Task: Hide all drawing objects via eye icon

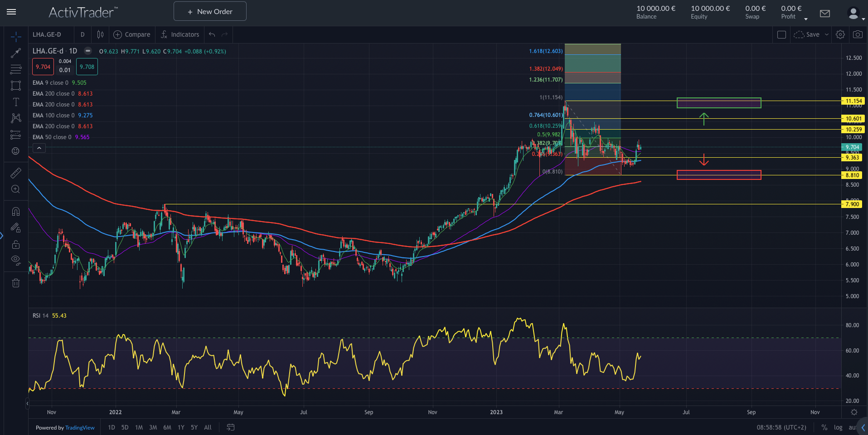Action: point(16,260)
